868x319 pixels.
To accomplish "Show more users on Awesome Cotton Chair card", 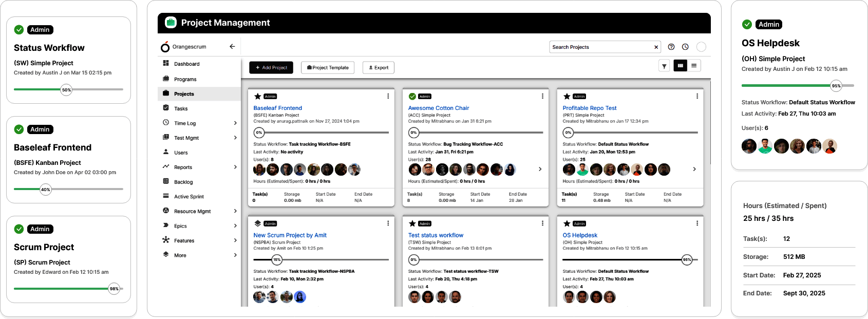I will [540, 169].
